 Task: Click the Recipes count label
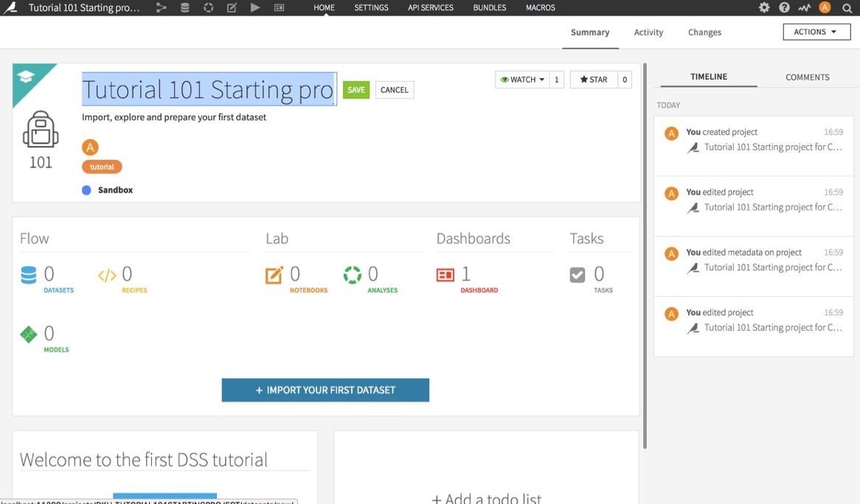pyautogui.click(x=134, y=290)
